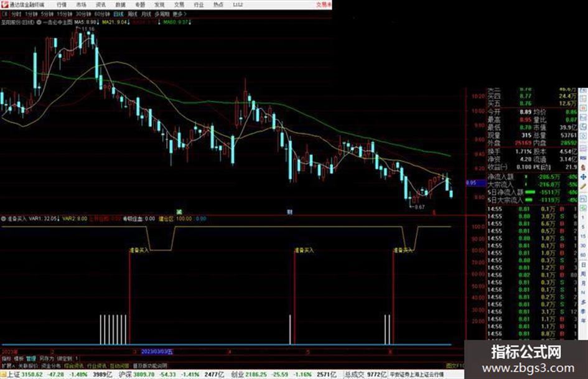Click the MA21 value label

(x=116, y=22)
